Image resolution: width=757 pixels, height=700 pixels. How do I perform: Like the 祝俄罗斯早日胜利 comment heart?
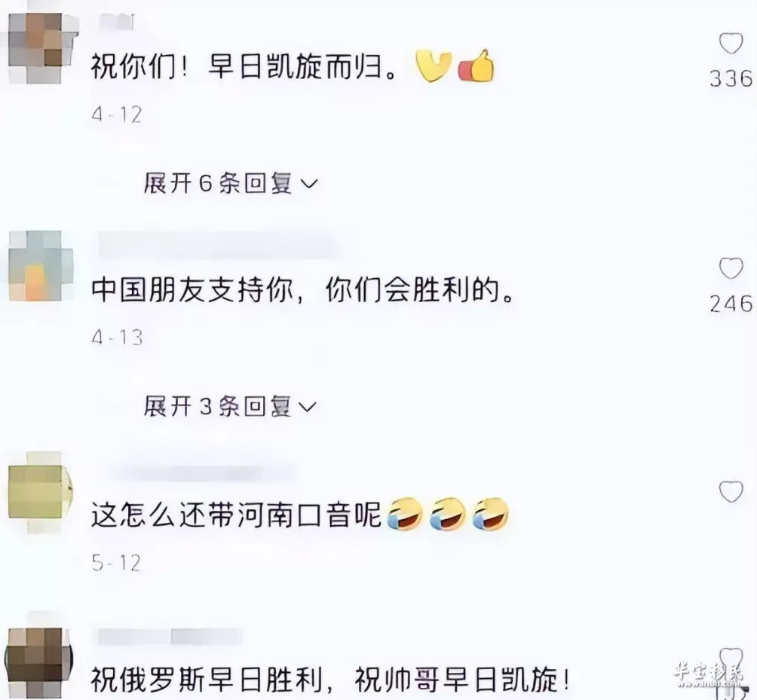click(731, 659)
